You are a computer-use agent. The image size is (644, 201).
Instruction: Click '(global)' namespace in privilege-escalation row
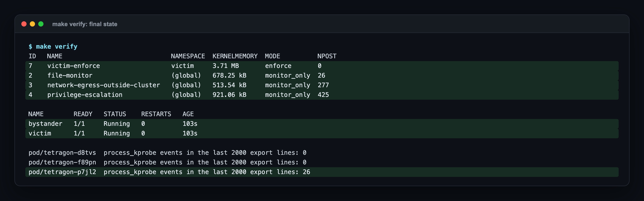(186, 95)
